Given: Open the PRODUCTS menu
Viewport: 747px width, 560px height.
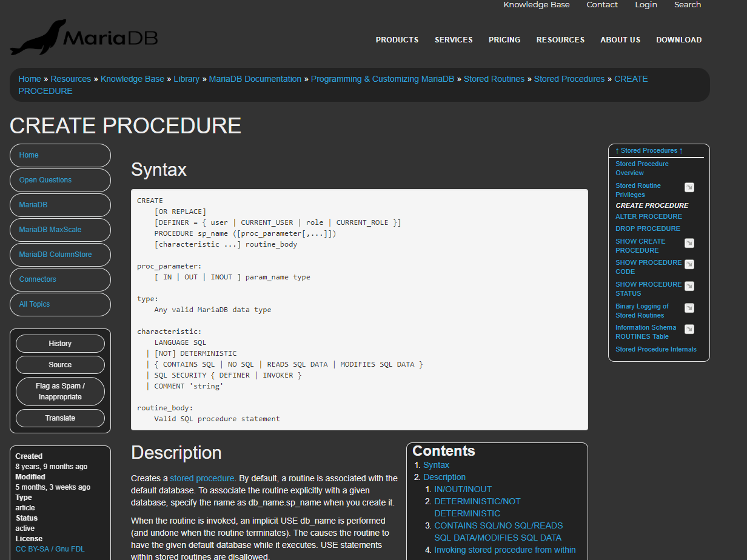Looking at the screenshot, I should point(397,39).
